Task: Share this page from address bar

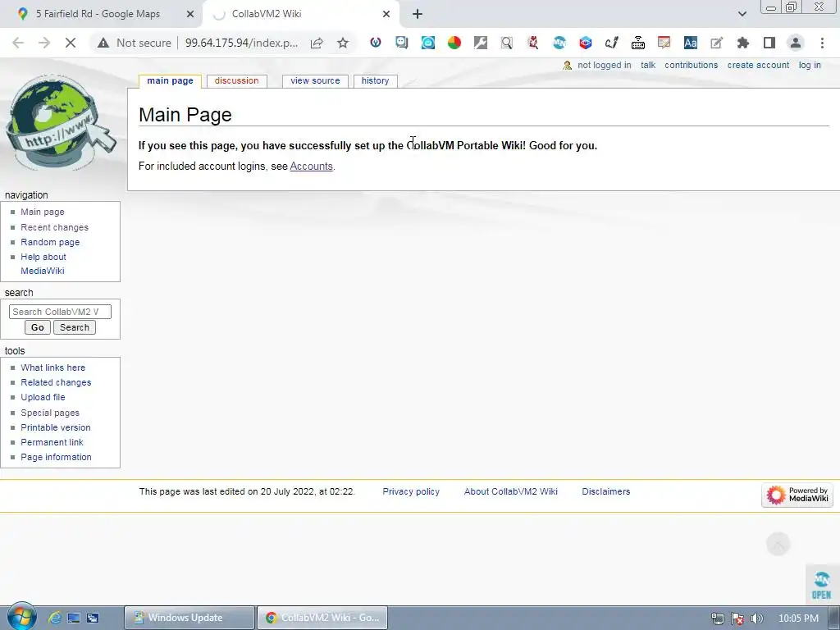Action: pyautogui.click(x=317, y=43)
